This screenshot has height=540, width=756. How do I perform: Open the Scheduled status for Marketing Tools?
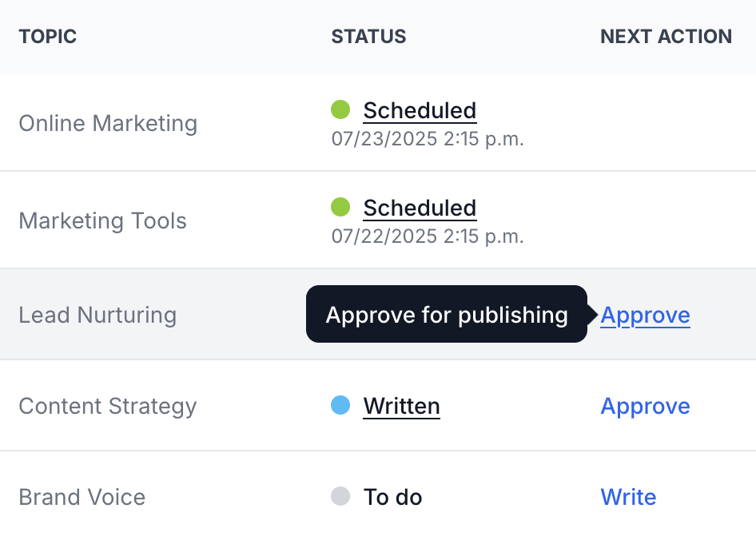pos(420,208)
